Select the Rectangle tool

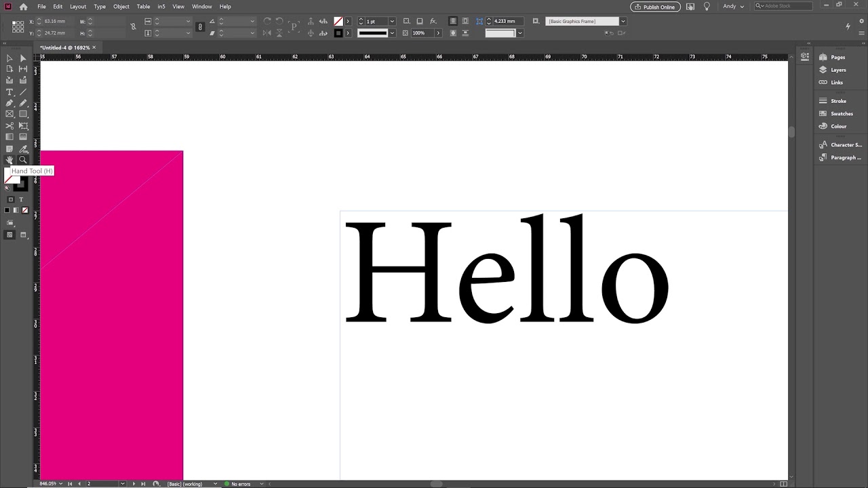23,114
